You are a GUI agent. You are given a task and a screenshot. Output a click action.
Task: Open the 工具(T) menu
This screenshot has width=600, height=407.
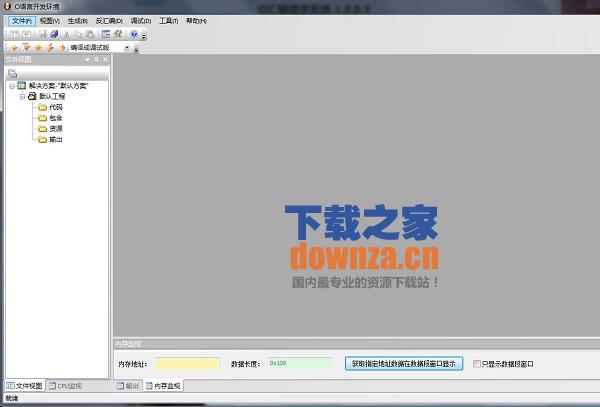point(169,21)
